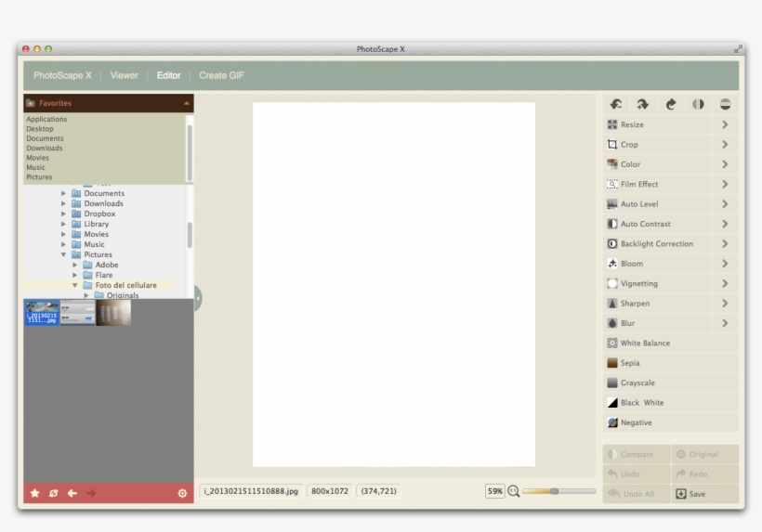Apply White Balance

[x=671, y=344]
